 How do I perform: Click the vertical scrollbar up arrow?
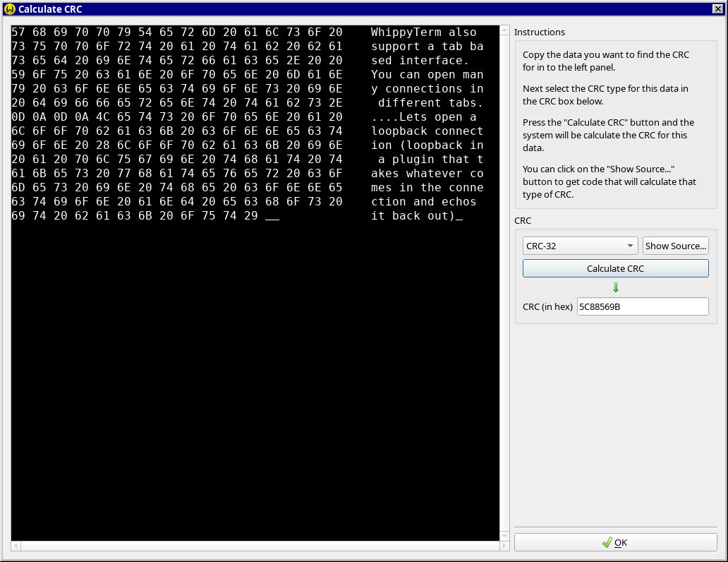tap(504, 31)
